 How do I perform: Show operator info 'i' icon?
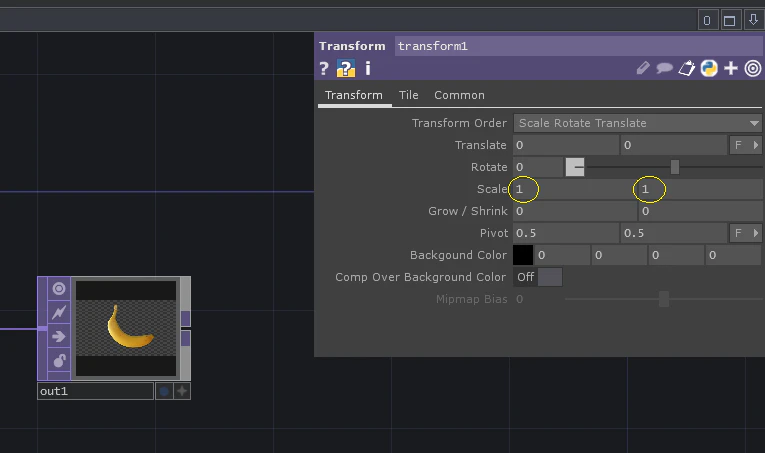click(x=368, y=68)
